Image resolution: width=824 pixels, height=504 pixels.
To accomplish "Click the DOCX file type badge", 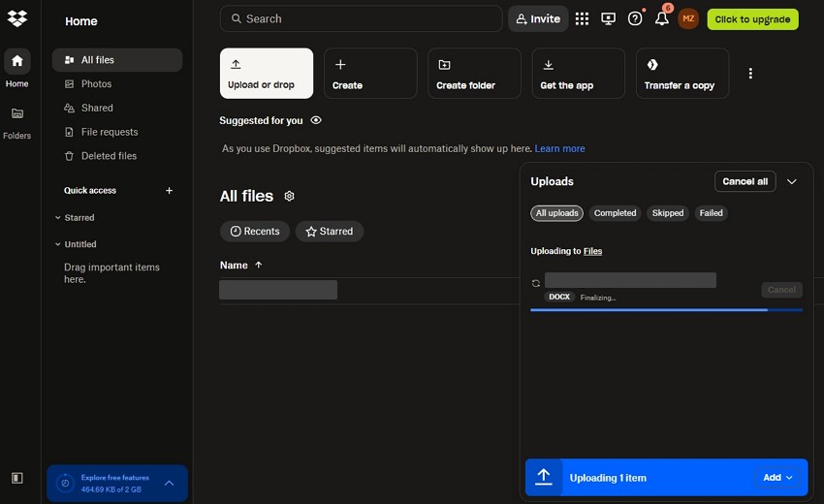I will point(559,297).
